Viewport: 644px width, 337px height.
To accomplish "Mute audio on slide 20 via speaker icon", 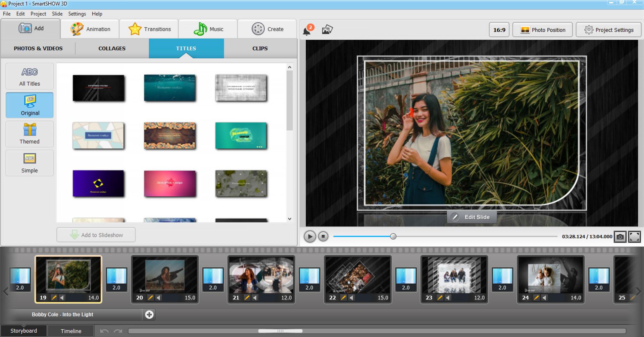I will pyautogui.click(x=158, y=297).
